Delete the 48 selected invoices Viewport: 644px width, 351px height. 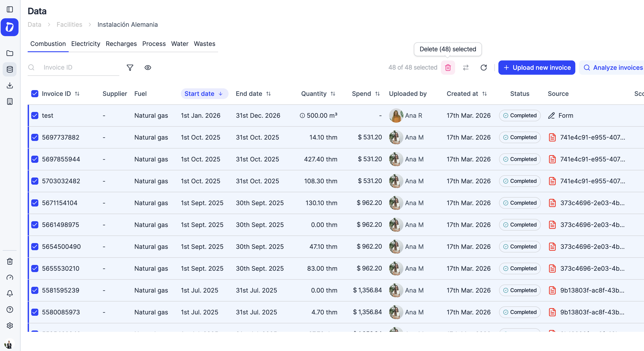[x=448, y=68]
